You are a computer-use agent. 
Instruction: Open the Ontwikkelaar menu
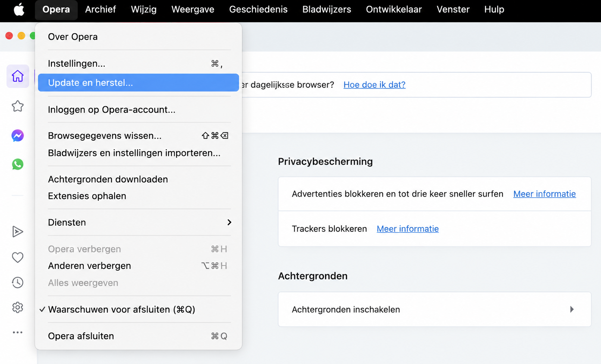point(394,9)
